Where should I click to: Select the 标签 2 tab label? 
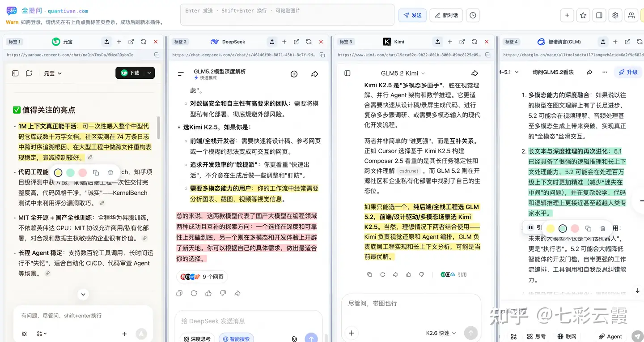coord(180,42)
